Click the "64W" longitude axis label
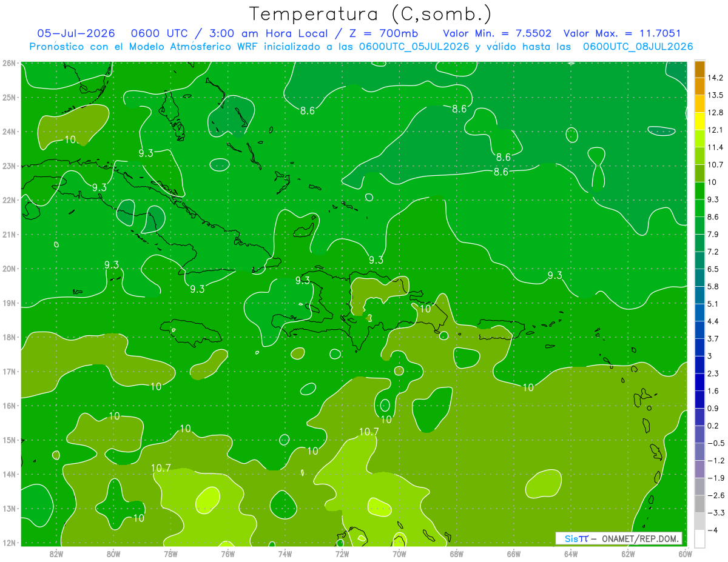 pyautogui.click(x=570, y=553)
